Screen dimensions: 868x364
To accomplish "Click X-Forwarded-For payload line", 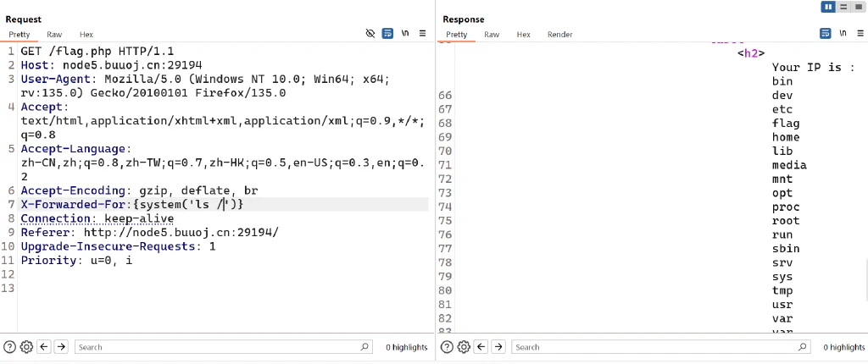I will pos(132,205).
